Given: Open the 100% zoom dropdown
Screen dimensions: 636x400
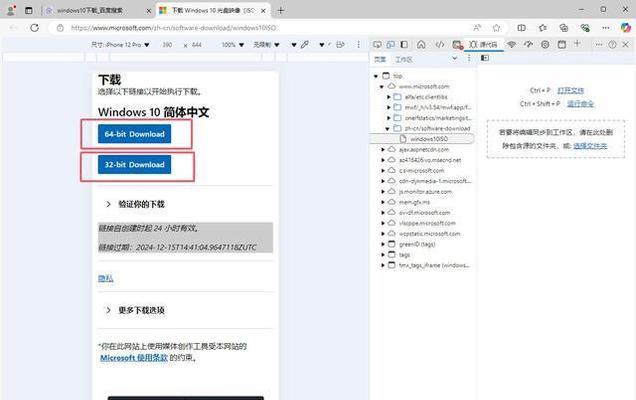Looking at the screenshot, I should (x=233, y=45).
